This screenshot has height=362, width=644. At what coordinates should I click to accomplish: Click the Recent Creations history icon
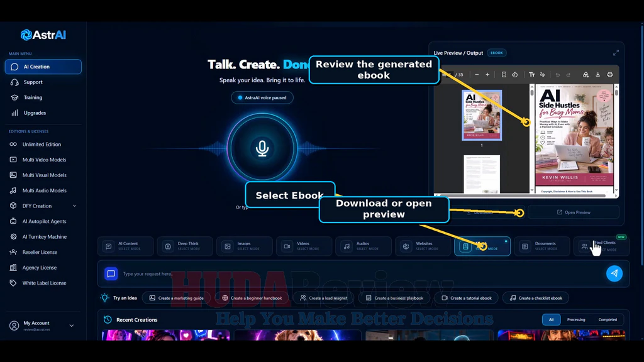click(x=108, y=320)
